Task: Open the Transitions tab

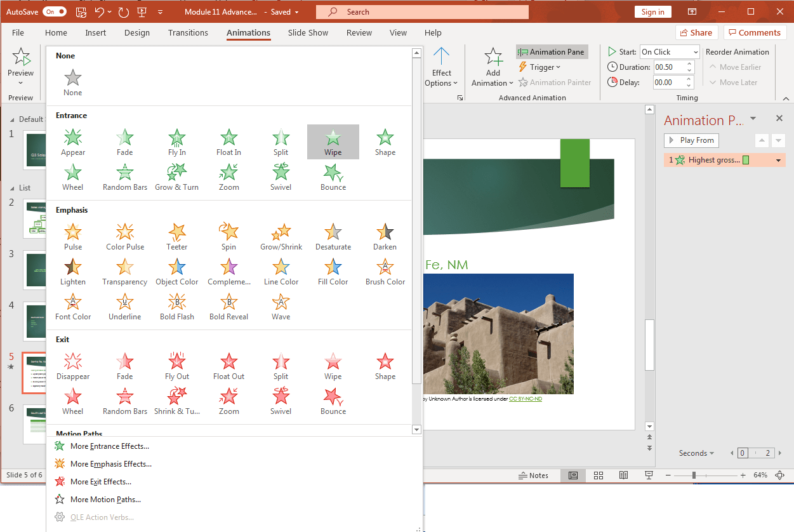Action: click(x=188, y=33)
